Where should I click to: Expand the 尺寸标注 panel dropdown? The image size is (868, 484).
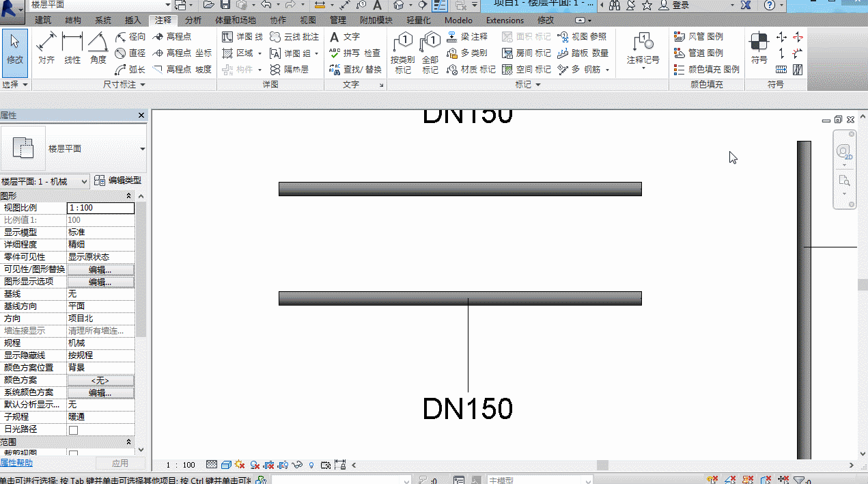(x=143, y=85)
